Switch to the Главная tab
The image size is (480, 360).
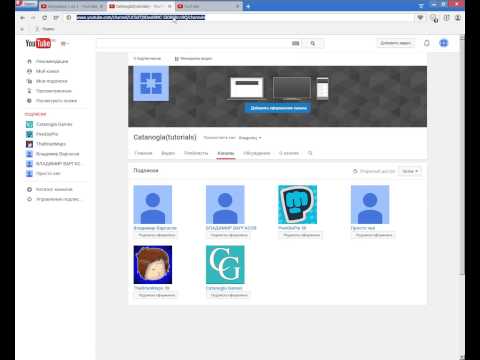pyautogui.click(x=143, y=153)
